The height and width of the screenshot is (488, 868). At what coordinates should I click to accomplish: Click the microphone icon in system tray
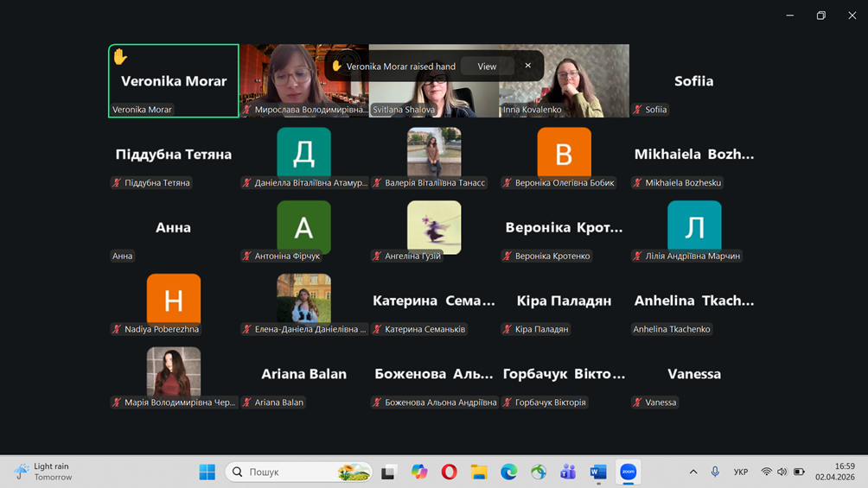point(715,472)
